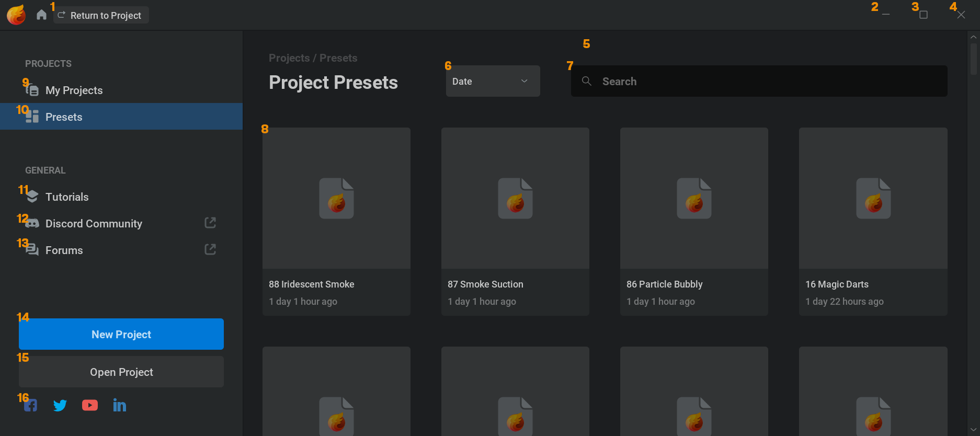The image size is (980, 436).
Task: Click Open Project button
Action: point(121,372)
